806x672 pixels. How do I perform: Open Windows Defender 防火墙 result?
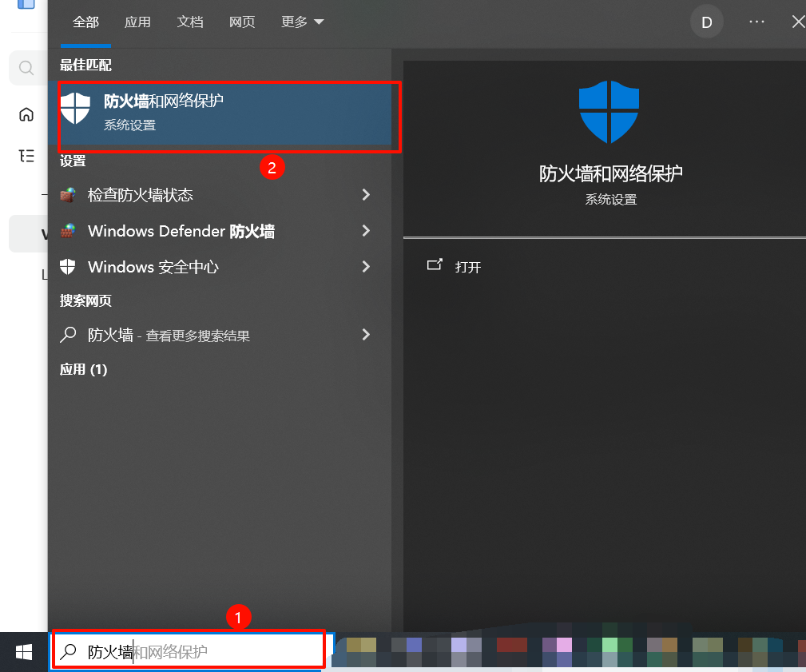pyautogui.click(x=220, y=231)
